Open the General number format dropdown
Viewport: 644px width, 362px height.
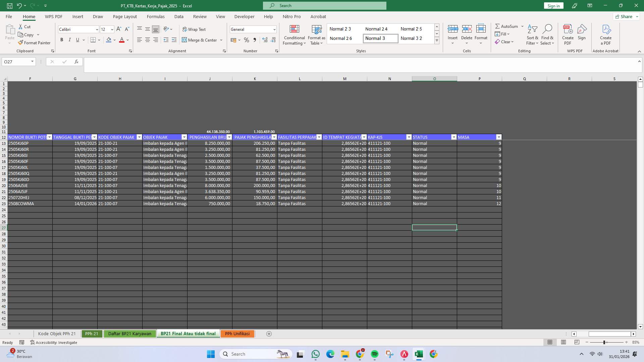pyautogui.click(x=273, y=29)
